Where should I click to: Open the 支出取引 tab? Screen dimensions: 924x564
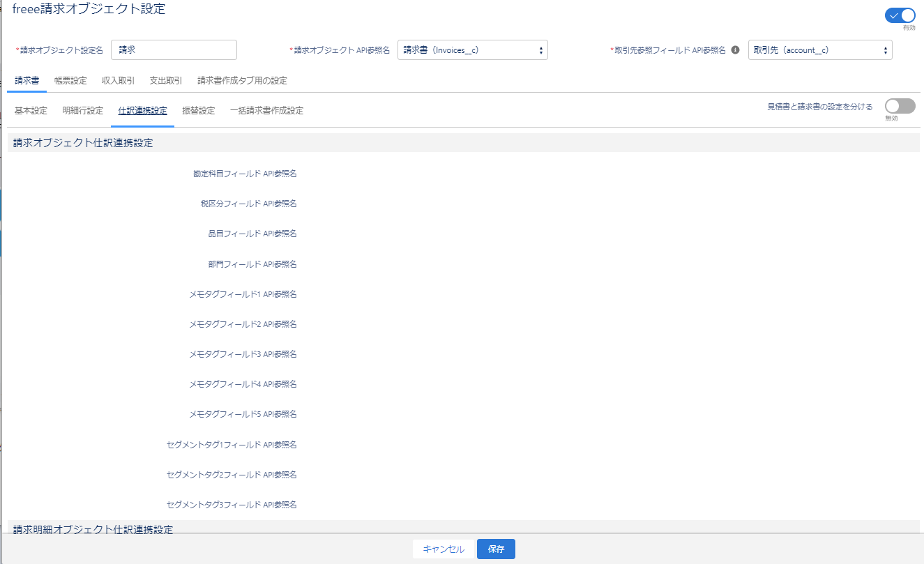point(166,81)
